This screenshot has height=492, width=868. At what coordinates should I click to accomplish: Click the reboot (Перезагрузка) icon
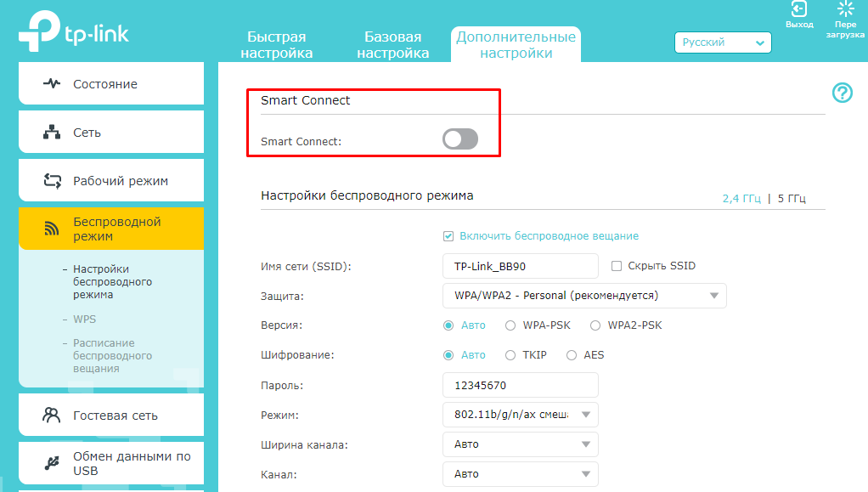pos(845,10)
